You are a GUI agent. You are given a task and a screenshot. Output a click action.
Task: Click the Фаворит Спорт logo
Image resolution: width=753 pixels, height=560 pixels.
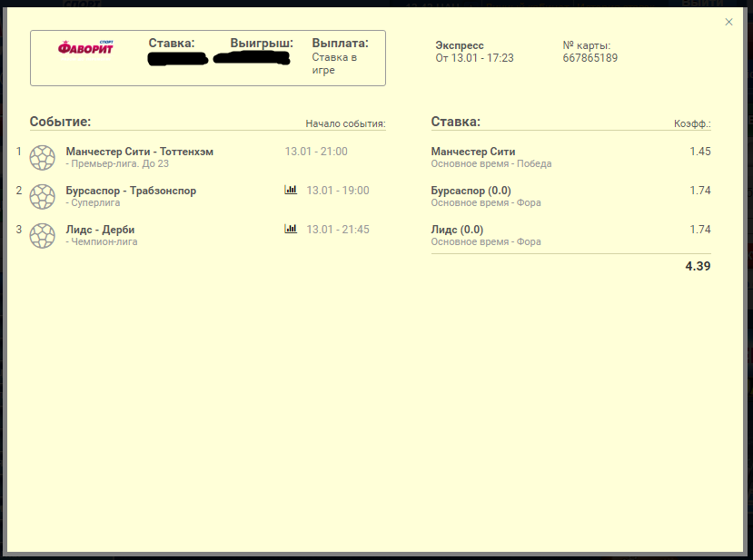point(85,47)
